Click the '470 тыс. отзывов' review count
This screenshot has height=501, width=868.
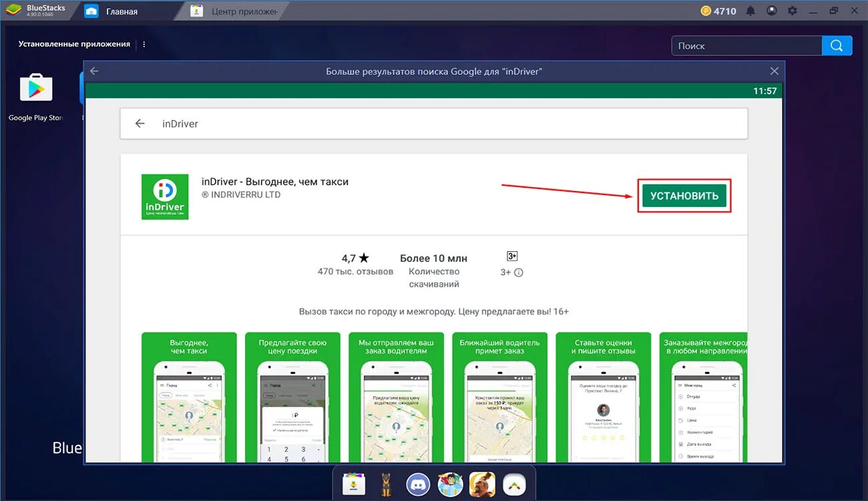[x=356, y=272]
